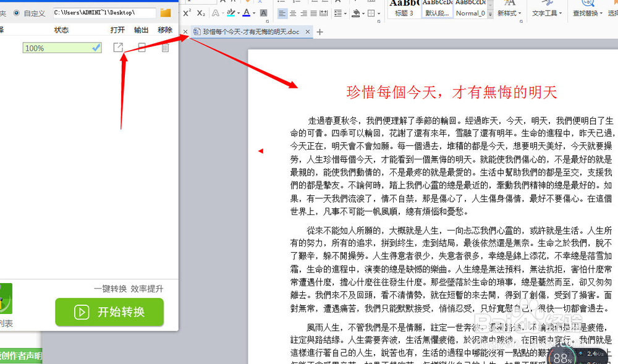Center the paragraph using the alignment icon
Image resolution: width=618 pixels, height=364 pixels.
click(x=293, y=13)
